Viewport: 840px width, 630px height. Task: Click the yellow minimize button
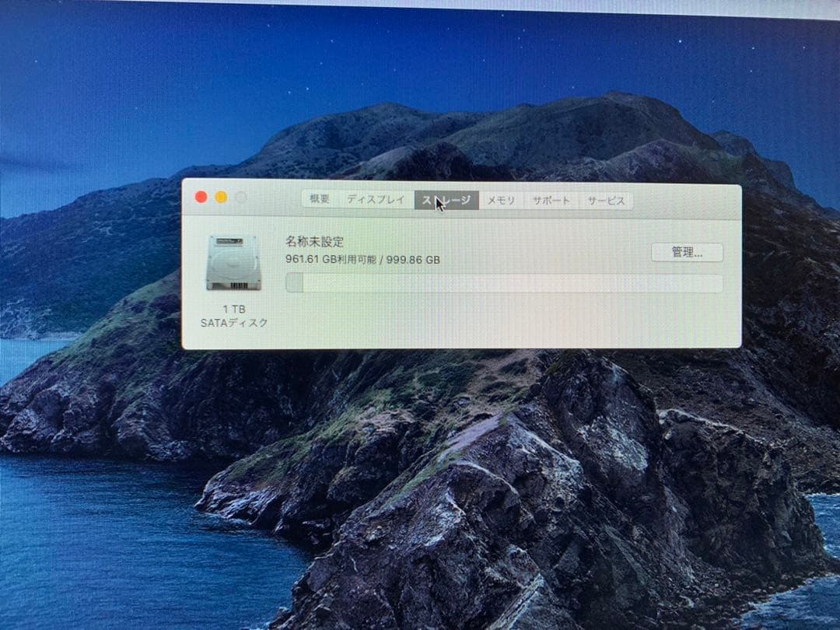point(222,197)
